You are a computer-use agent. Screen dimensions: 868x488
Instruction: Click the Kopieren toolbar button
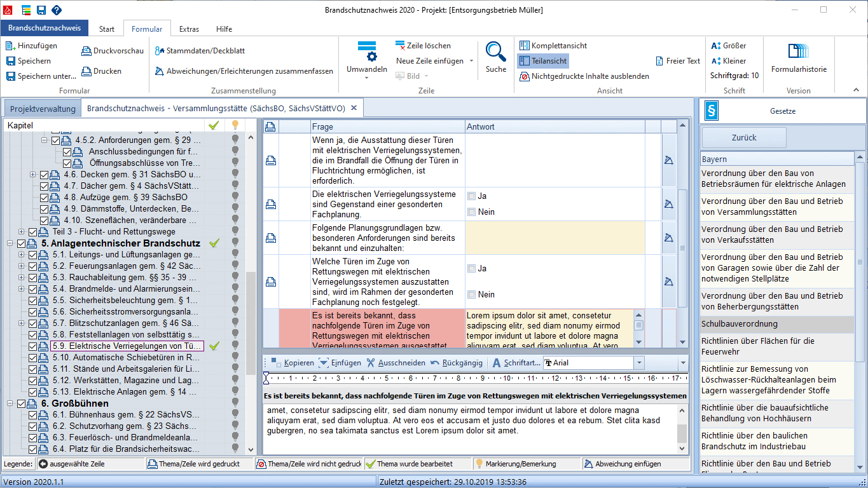click(293, 363)
